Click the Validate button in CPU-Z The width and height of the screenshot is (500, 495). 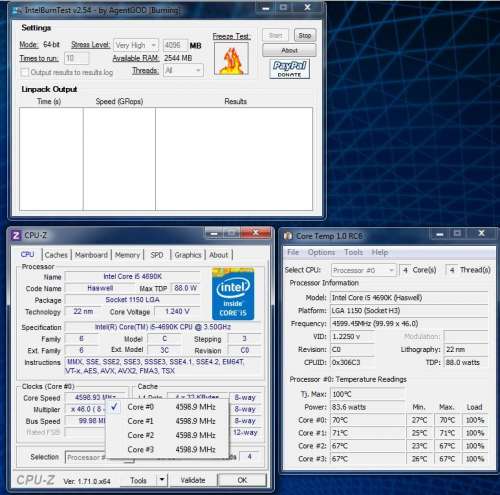click(x=193, y=480)
